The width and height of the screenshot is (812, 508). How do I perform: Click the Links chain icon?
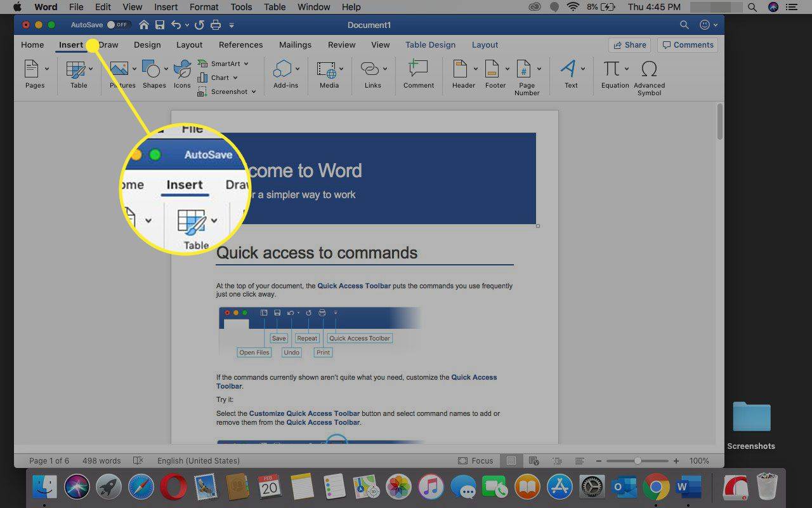tap(369, 69)
